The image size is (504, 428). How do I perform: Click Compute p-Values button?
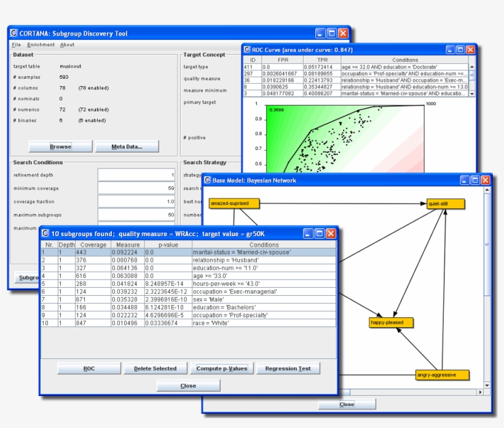coord(221,368)
